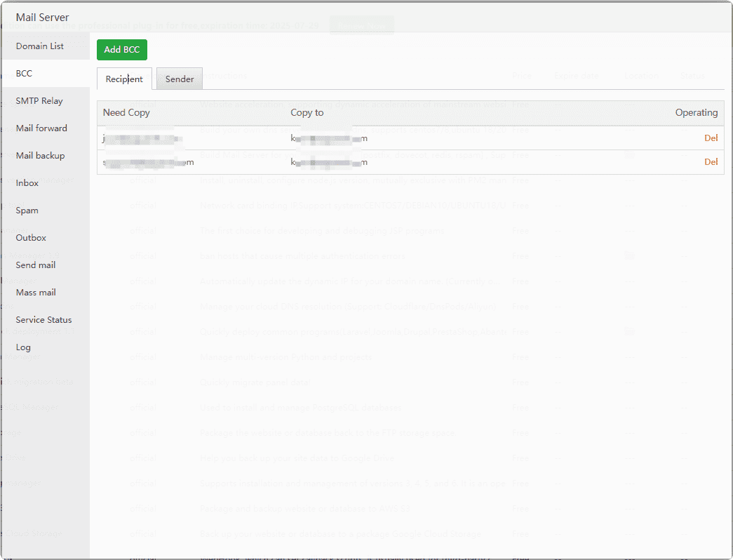Open Log in sidebar
This screenshot has width=733, height=560.
pyautogui.click(x=23, y=347)
